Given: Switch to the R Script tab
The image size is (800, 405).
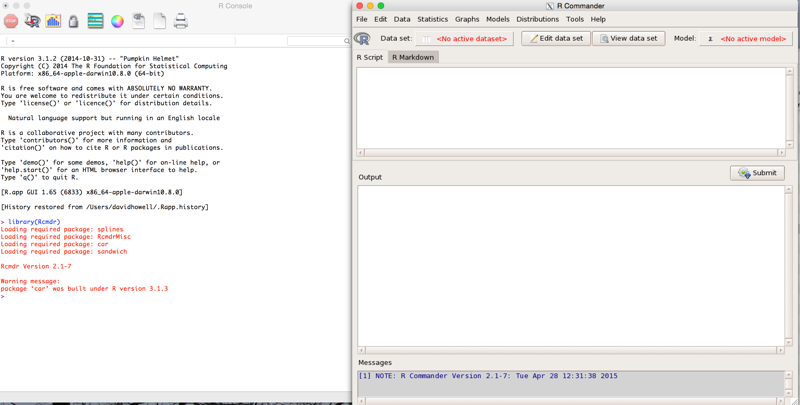Looking at the screenshot, I should click(x=370, y=57).
